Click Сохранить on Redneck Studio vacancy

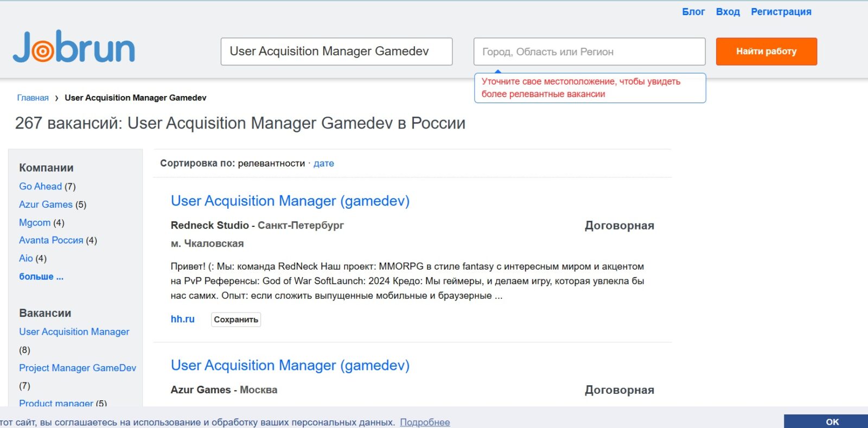tap(236, 320)
